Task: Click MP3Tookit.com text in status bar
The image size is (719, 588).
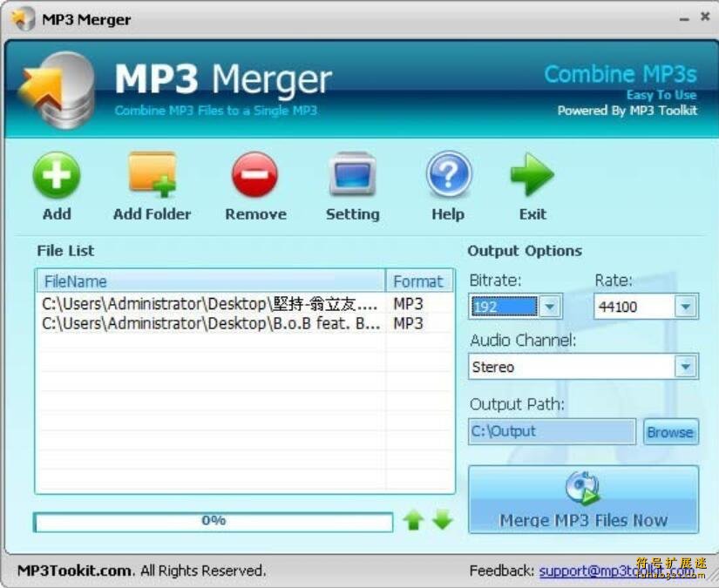Action: pyautogui.click(x=76, y=571)
